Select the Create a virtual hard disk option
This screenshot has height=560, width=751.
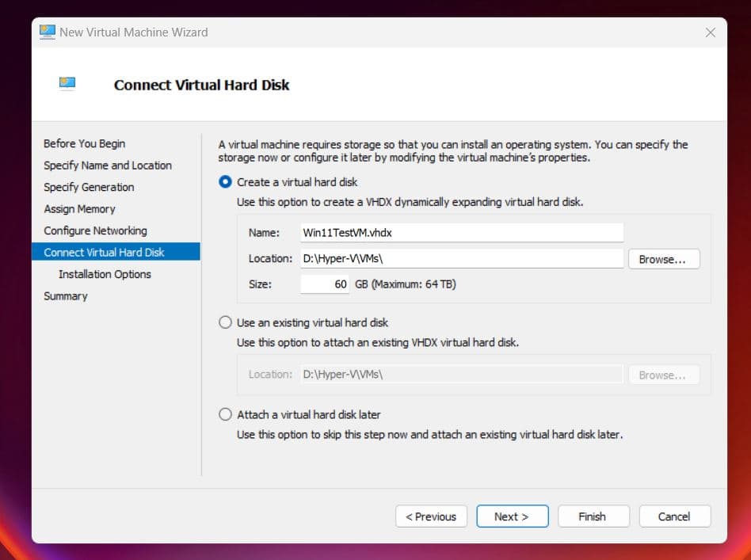(x=225, y=182)
